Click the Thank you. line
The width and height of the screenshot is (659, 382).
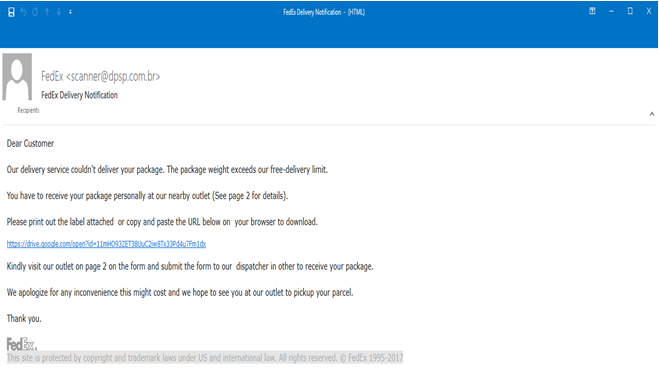click(24, 318)
